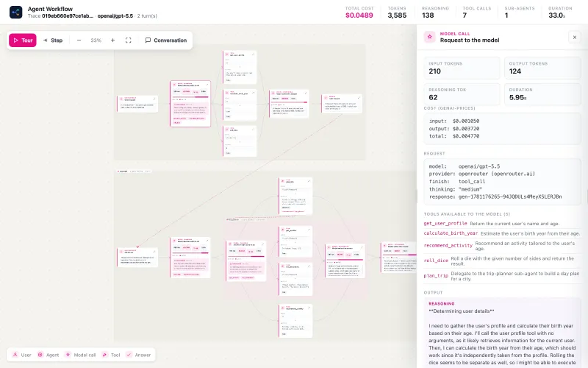The height and width of the screenshot is (368, 588).
Task: Click the calculate_birth_year tool link in panel
Action: click(451, 233)
